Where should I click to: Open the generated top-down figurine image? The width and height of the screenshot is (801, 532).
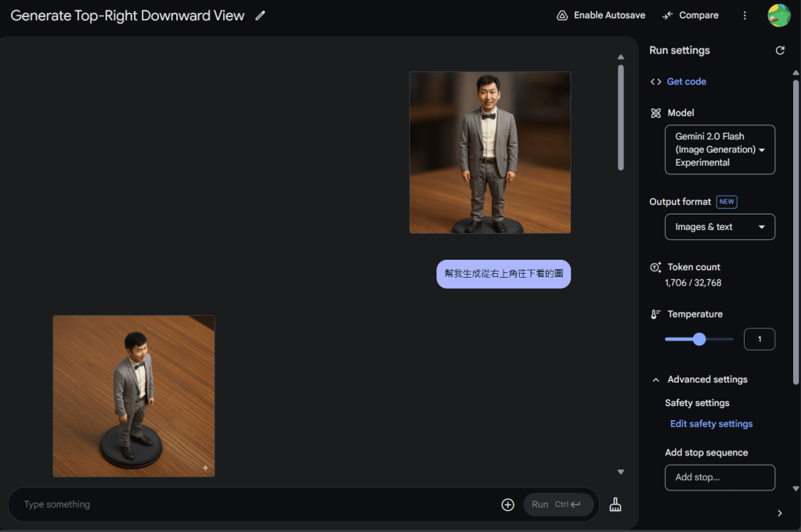pos(134,396)
